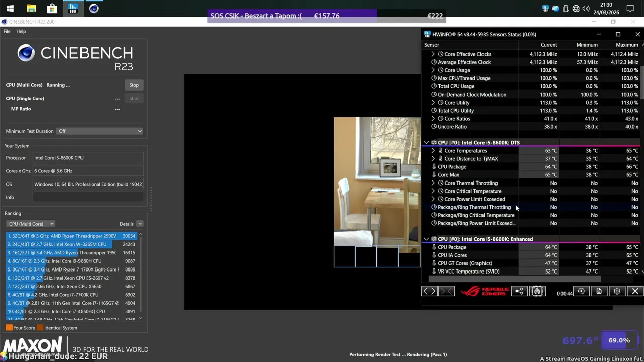Open File Explorer from the taskbar
The height and width of the screenshot is (362, 644).
pos(31,9)
